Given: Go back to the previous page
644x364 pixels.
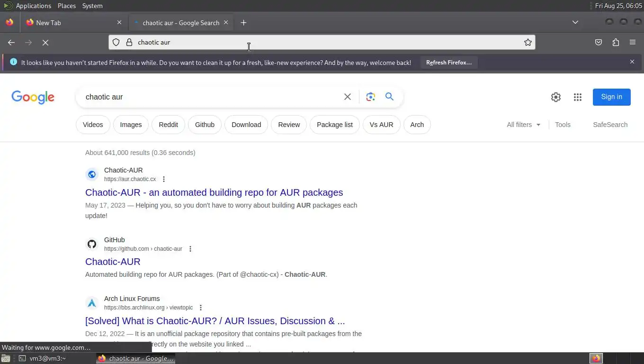Looking at the screenshot, I should [x=11, y=43].
